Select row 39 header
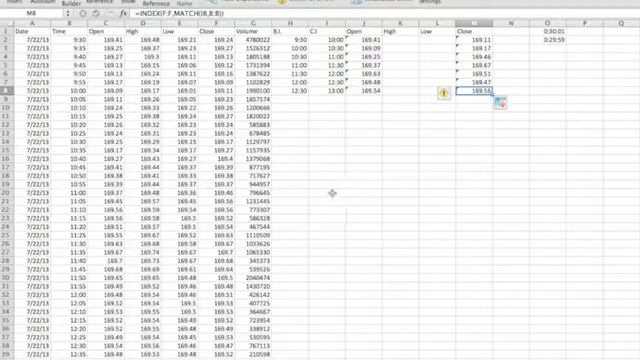Screen dimensions: 640x360 (7, 354)
